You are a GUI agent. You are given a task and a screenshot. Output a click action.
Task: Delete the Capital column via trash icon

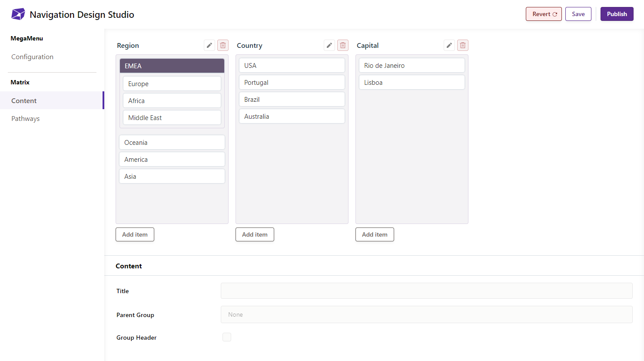pos(463,45)
